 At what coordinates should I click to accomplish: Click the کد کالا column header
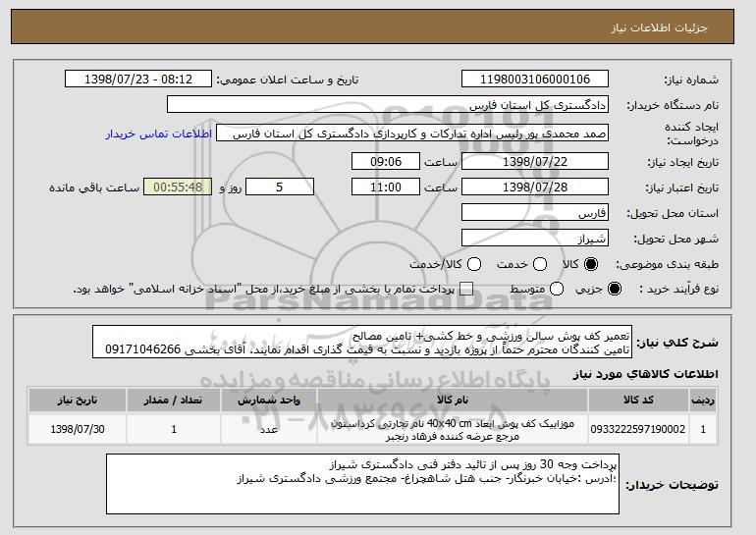pos(638,401)
